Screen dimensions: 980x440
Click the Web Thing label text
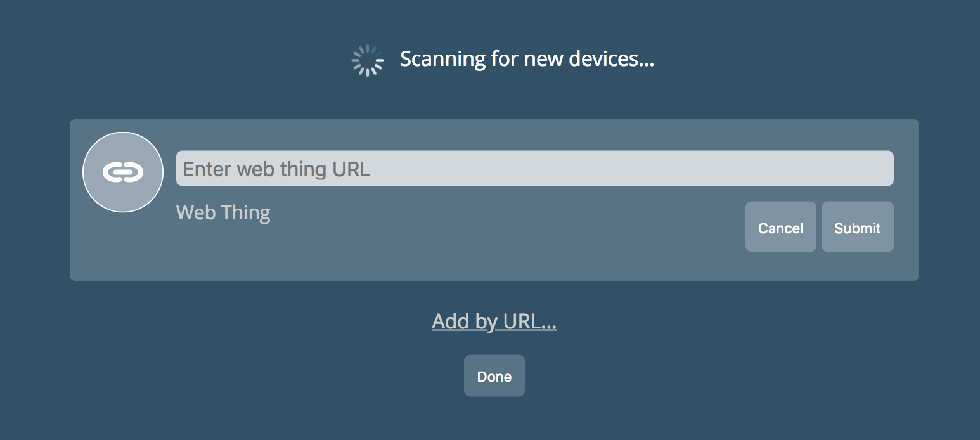[x=223, y=212]
